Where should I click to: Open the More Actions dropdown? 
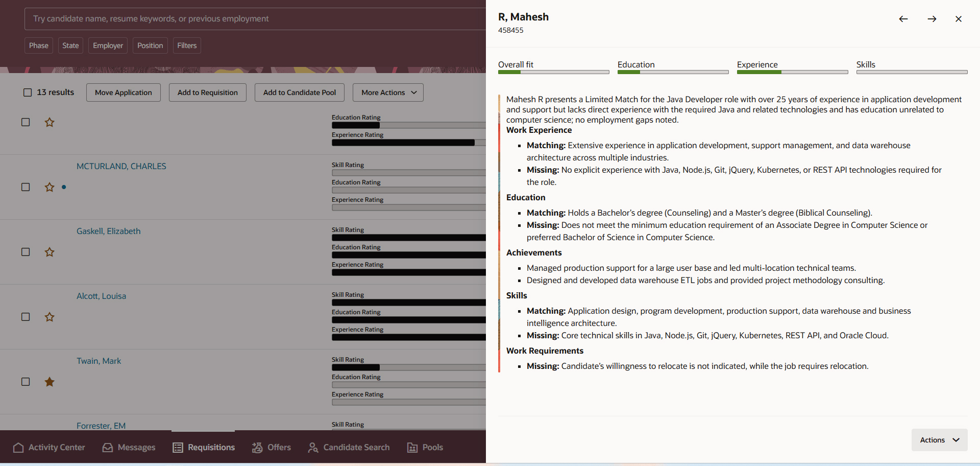(388, 92)
